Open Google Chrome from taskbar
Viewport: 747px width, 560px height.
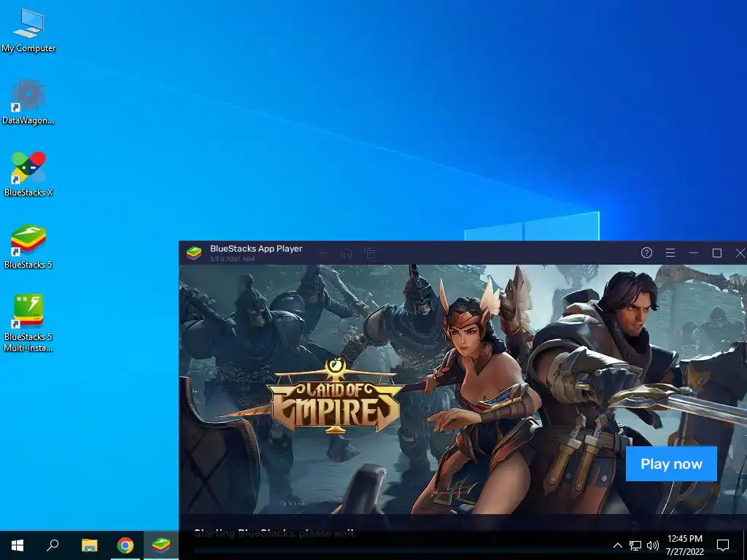tap(125, 545)
